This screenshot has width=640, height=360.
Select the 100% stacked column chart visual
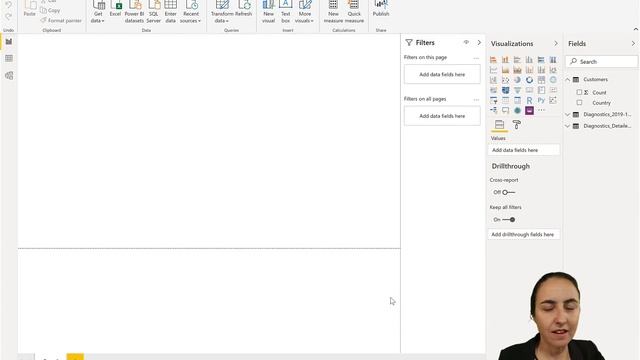pyautogui.click(x=553, y=60)
